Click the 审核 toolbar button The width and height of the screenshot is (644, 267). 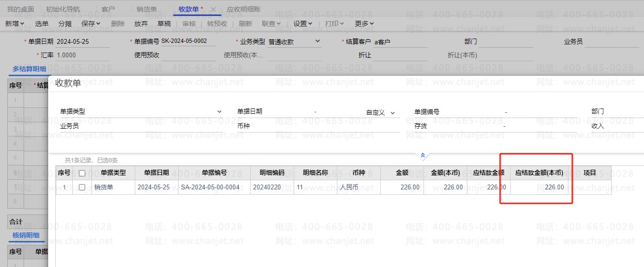tap(189, 23)
